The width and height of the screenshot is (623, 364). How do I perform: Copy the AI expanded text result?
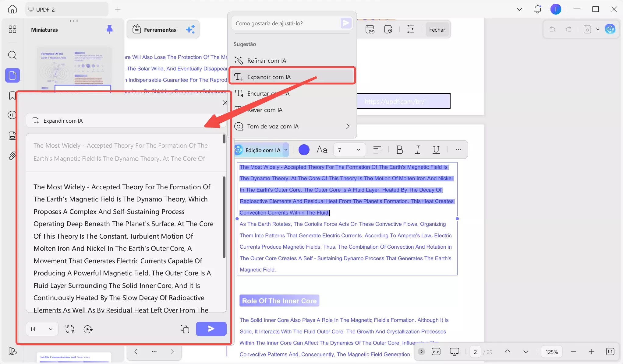coord(185,329)
